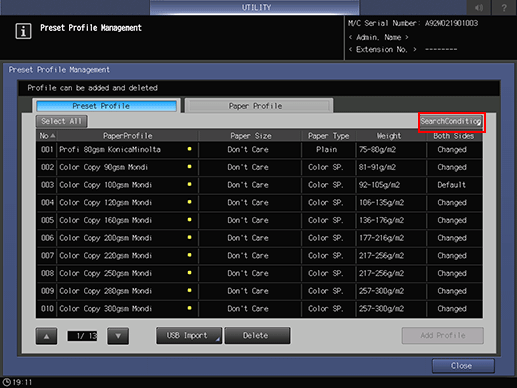
Task: Sort by the No column header
Action: tap(47, 136)
